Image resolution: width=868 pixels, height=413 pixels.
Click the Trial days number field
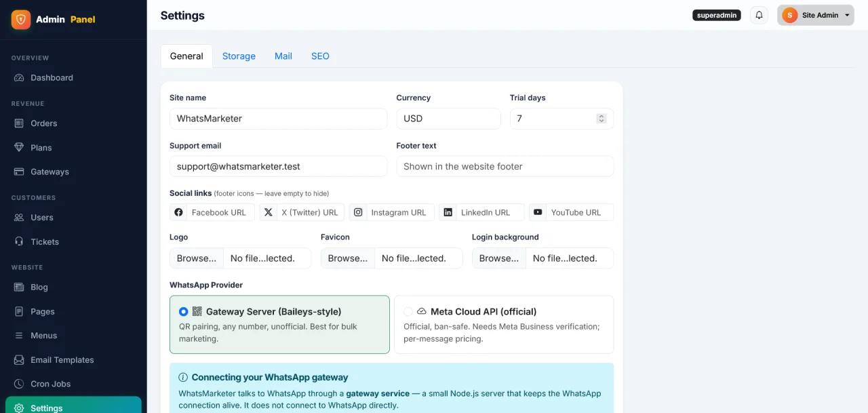point(561,119)
